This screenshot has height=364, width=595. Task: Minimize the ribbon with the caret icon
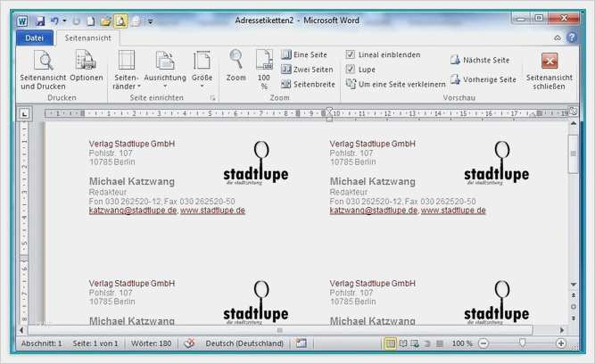[558, 38]
